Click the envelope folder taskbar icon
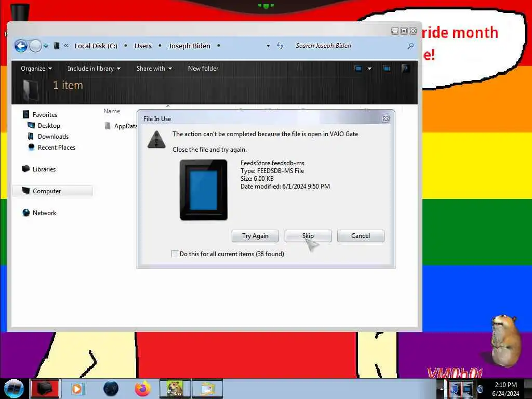The width and height of the screenshot is (532, 399). click(207, 389)
